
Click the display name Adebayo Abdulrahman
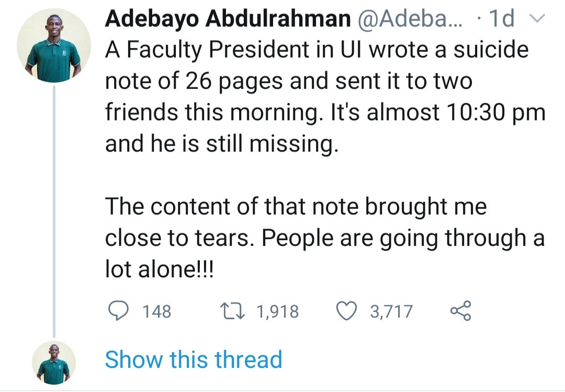pyautogui.click(x=227, y=19)
